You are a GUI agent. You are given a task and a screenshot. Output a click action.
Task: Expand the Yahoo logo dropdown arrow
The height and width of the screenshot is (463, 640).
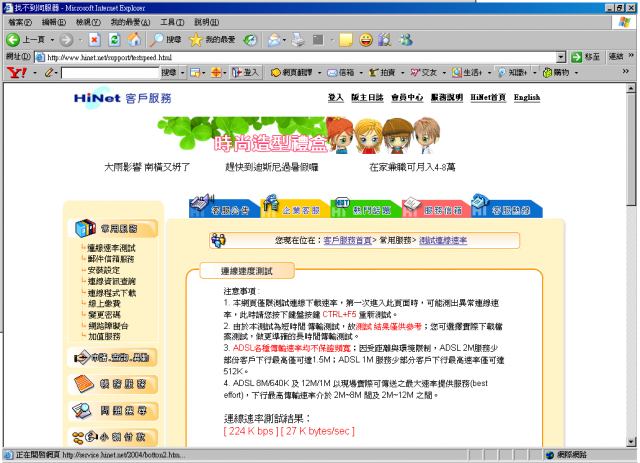pyautogui.click(x=35, y=73)
